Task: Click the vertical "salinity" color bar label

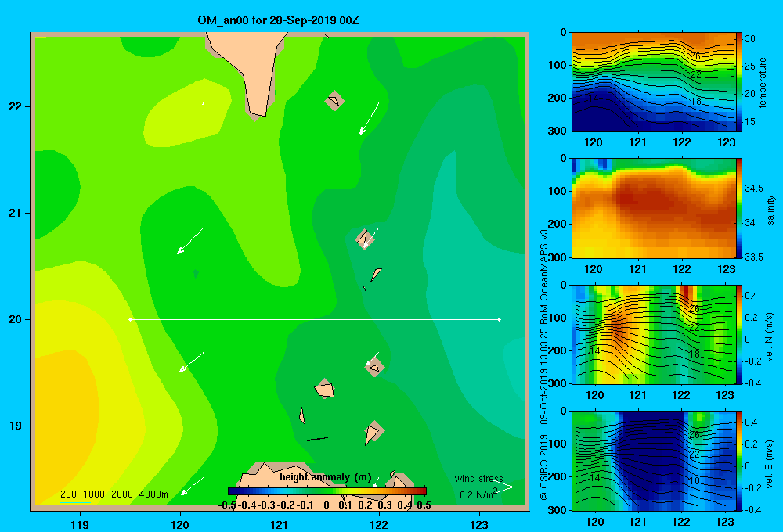Action: point(770,210)
